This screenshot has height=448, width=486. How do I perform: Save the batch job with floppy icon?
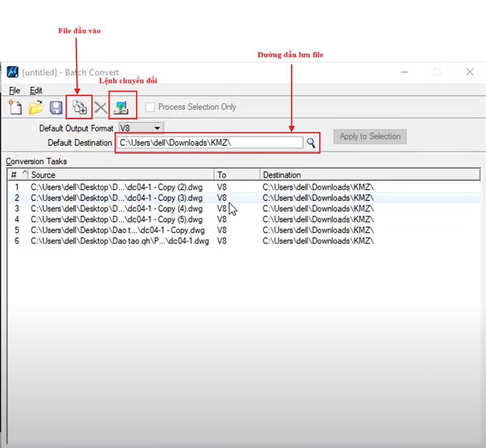(x=56, y=108)
